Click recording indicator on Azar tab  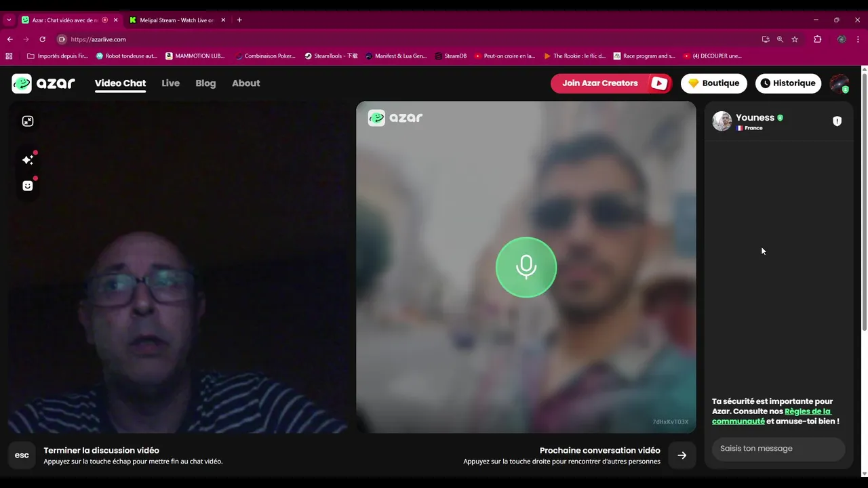104,20
